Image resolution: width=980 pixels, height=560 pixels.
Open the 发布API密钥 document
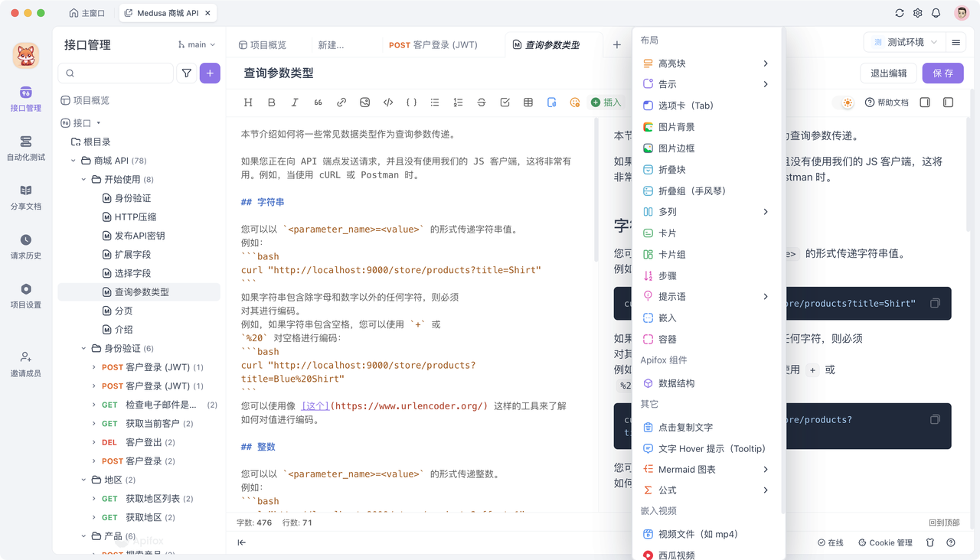[139, 236]
